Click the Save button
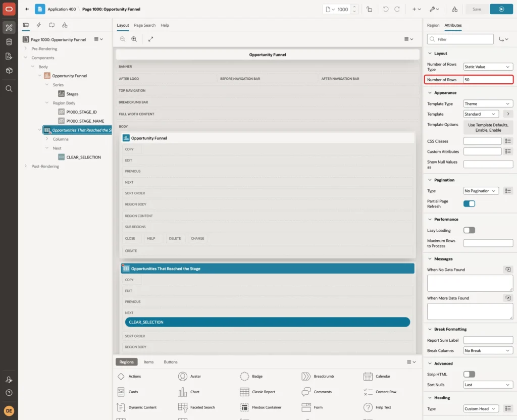517x420 pixels. pyautogui.click(x=477, y=9)
